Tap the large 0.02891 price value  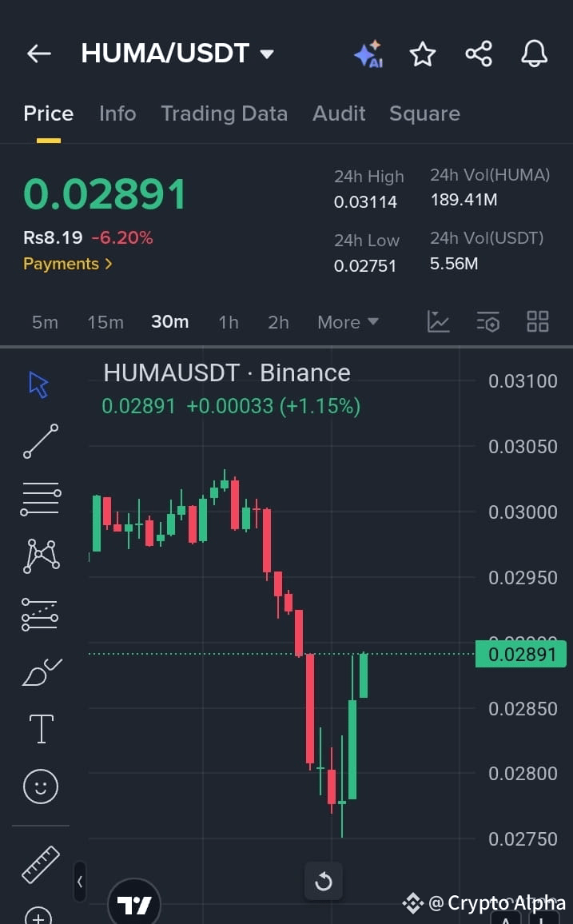(x=105, y=194)
